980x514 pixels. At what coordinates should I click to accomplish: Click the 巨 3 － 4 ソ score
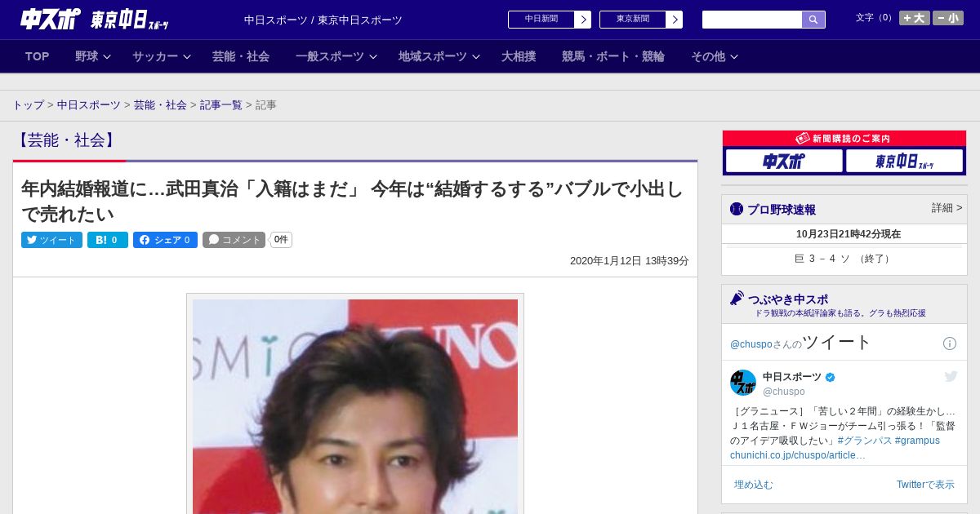(844, 259)
